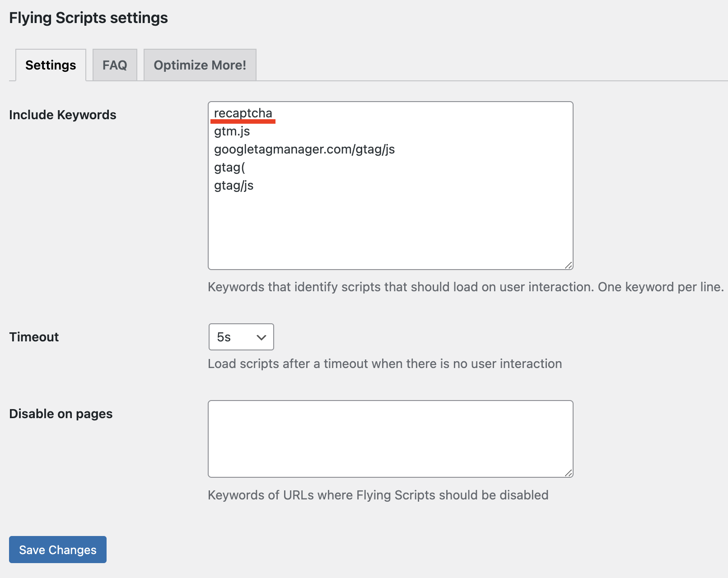The height and width of the screenshot is (578, 728).
Task: Click the gtm.js keyword line
Action: (x=232, y=131)
